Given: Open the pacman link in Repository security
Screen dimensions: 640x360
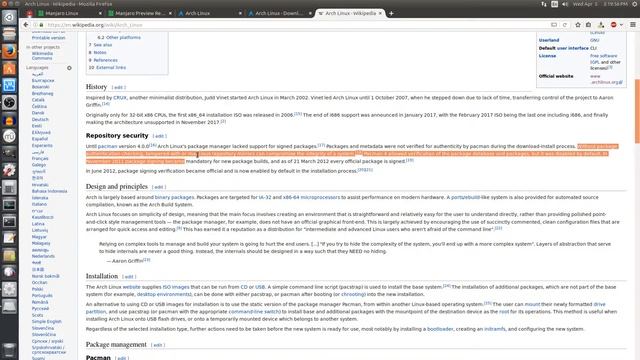Looking at the screenshot, I should pyautogui.click(x=107, y=146).
